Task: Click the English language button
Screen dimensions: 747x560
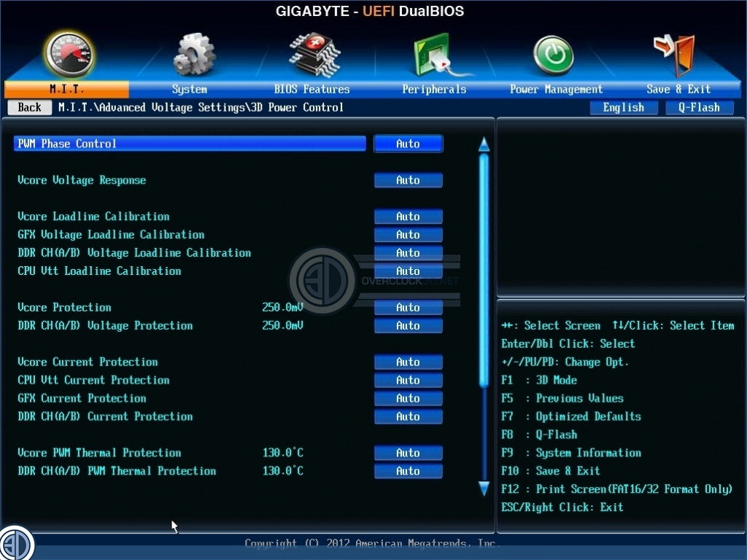Action: [623, 108]
